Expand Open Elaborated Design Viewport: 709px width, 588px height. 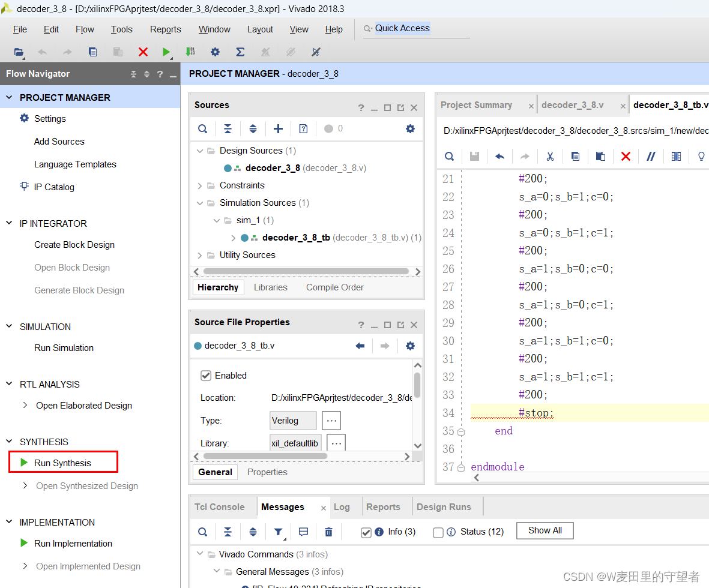[25, 405]
